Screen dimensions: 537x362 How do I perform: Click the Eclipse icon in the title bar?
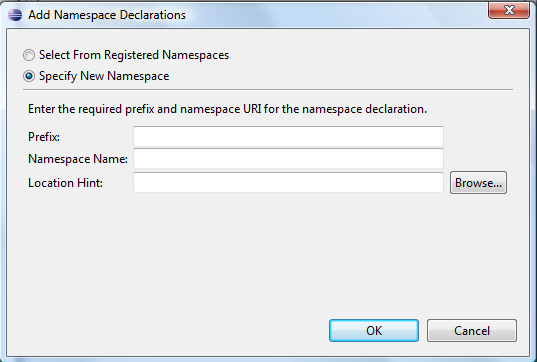click(15, 15)
